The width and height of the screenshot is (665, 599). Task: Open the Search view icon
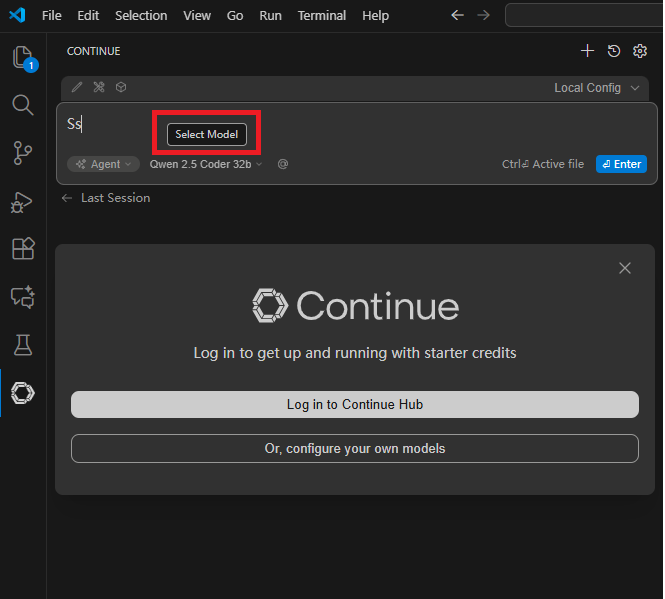click(x=23, y=105)
